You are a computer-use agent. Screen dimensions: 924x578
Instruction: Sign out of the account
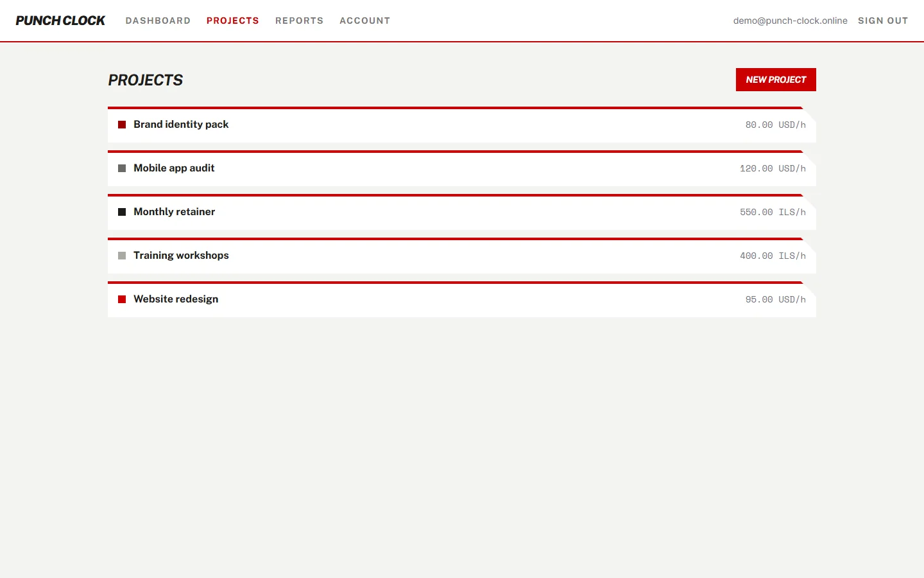tap(883, 21)
